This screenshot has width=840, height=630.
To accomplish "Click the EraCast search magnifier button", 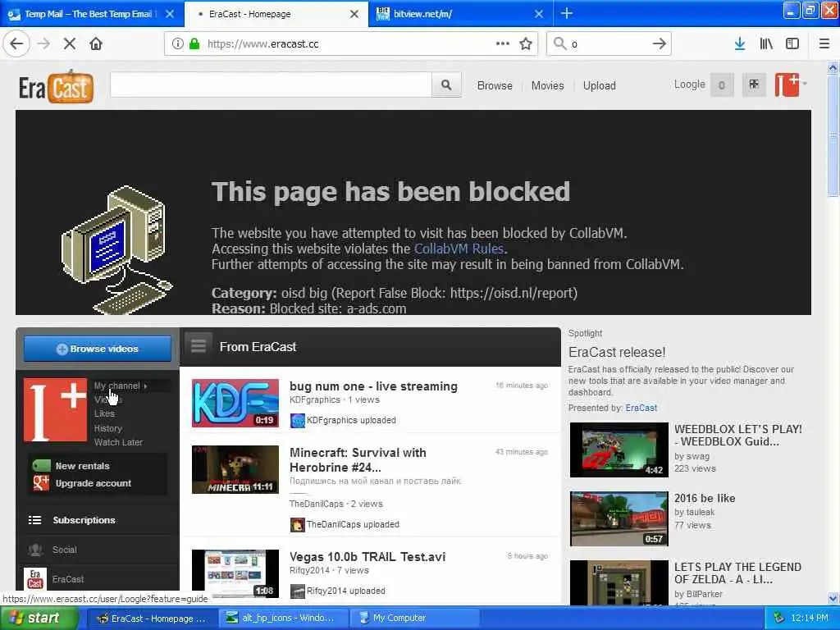I will click(x=446, y=84).
